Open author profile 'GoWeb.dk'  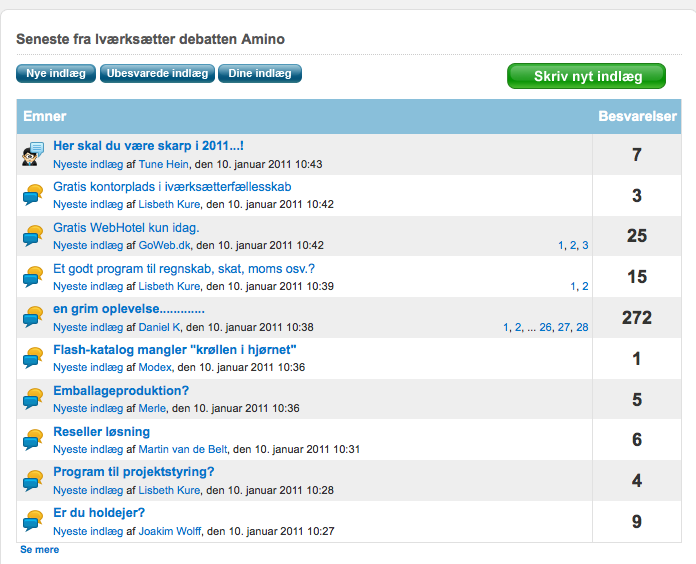click(x=164, y=245)
